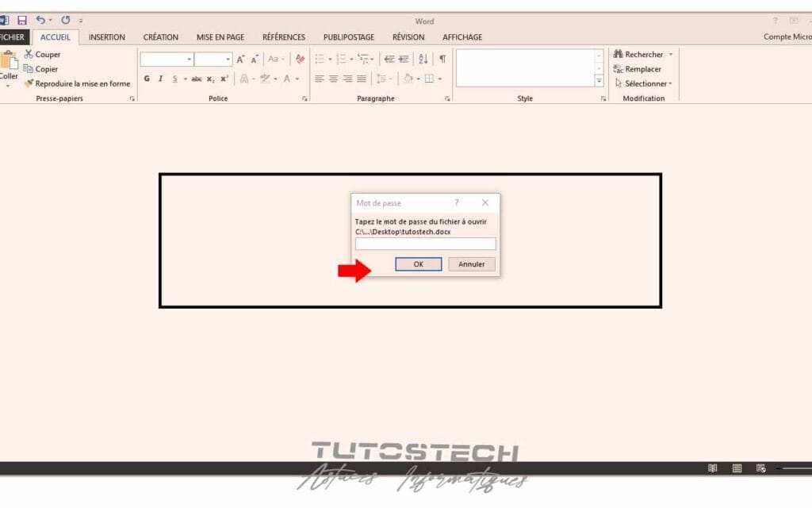Apply subscript formatting
This screenshot has width=812, height=508.
point(209,79)
